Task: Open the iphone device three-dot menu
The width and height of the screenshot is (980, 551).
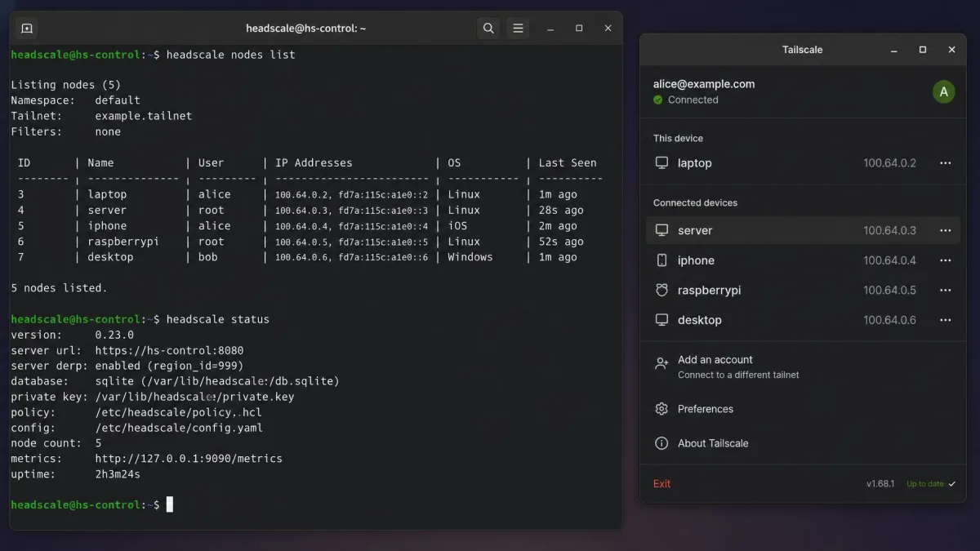Action: pos(946,260)
